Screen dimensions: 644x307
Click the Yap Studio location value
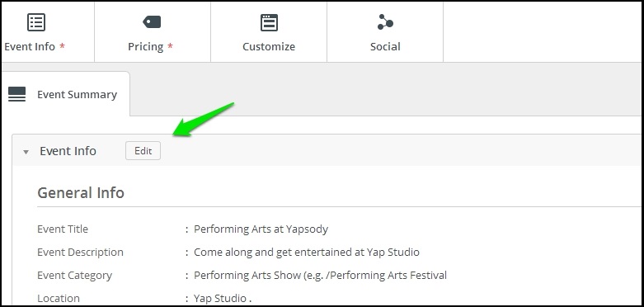222,298
